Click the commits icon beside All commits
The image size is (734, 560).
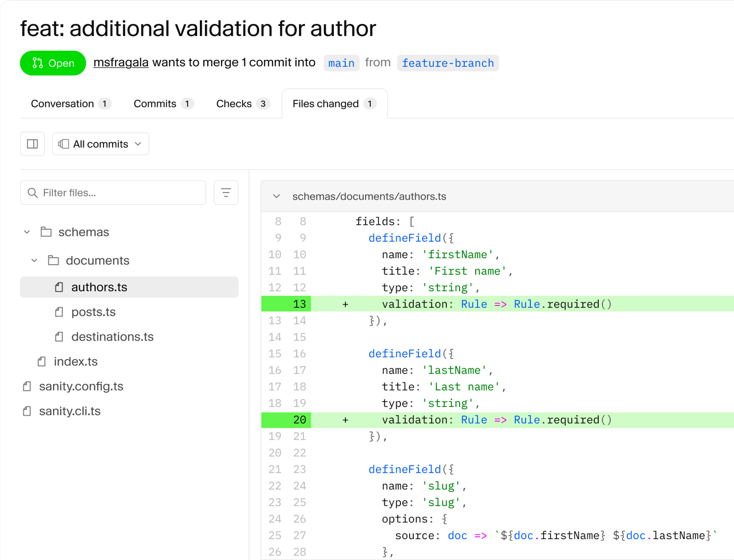pyautogui.click(x=63, y=144)
